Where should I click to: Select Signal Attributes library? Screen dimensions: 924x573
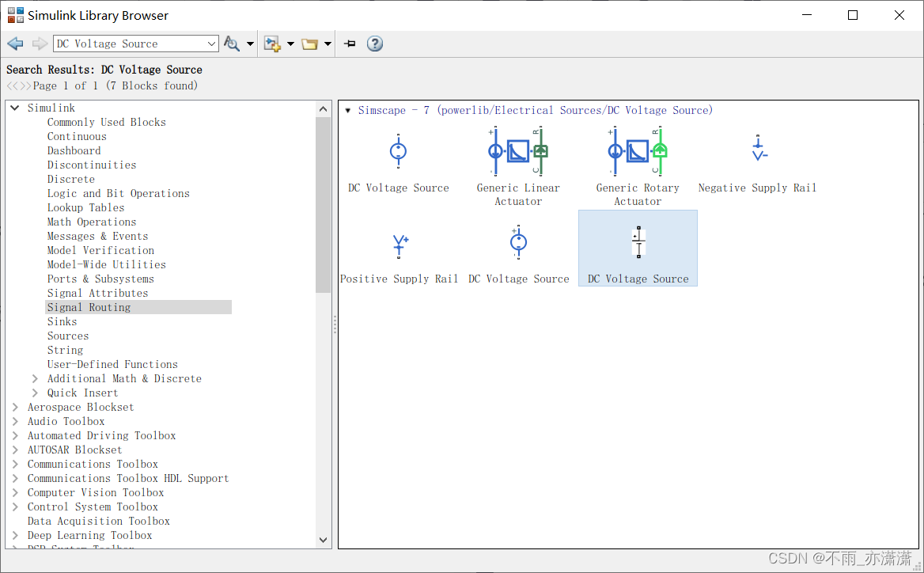pos(97,293)
